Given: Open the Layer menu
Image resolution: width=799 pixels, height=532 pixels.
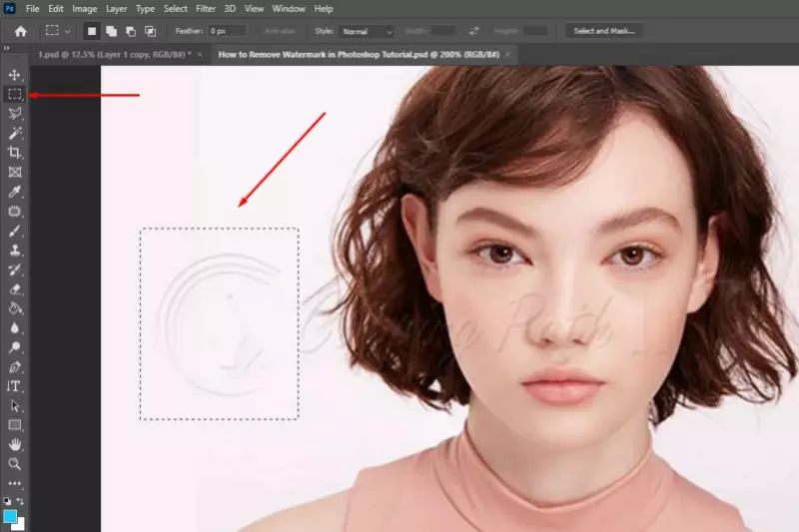Looking at the screenshot, I should pos(116,9).
